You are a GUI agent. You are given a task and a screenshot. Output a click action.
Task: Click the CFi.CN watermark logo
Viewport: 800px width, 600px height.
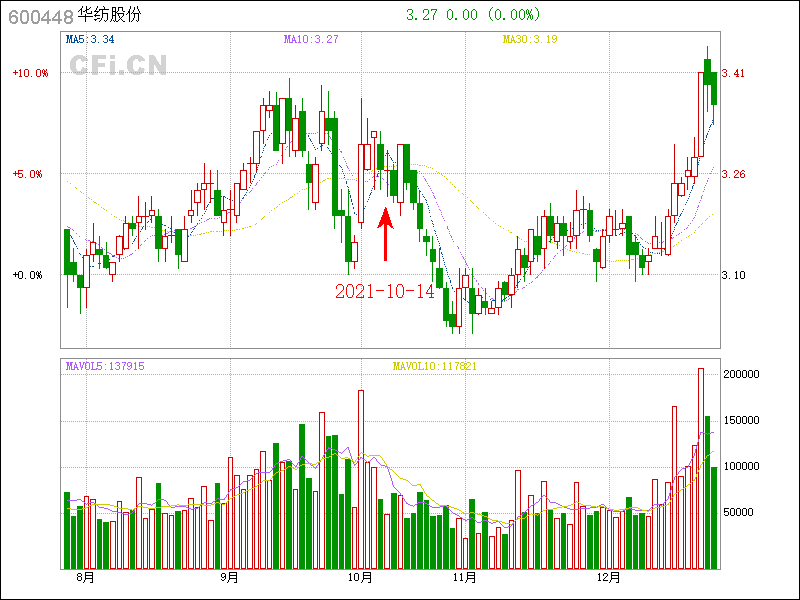tap(118, 65)
